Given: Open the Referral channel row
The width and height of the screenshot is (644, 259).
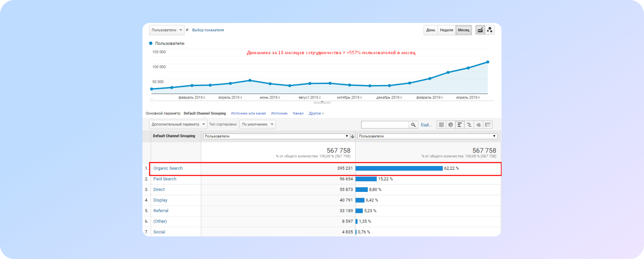Looking at the screenshot, I should coord(161,211).
